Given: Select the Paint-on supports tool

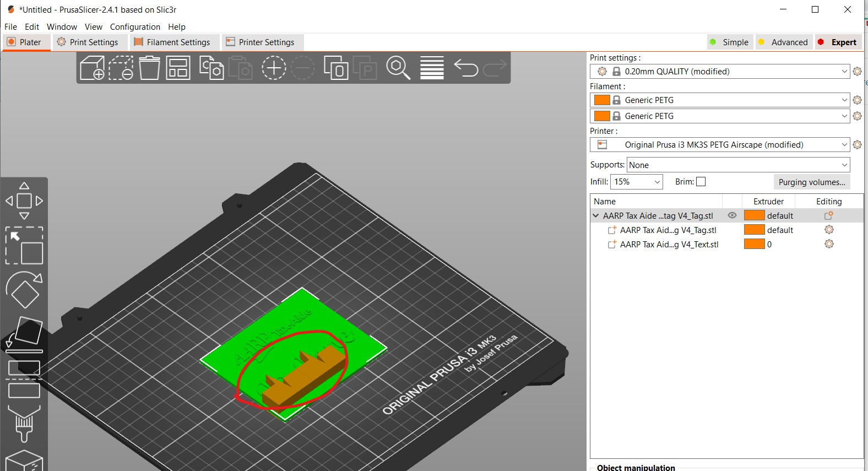Looking at the screenshot, I should click(x=24, y=424).
